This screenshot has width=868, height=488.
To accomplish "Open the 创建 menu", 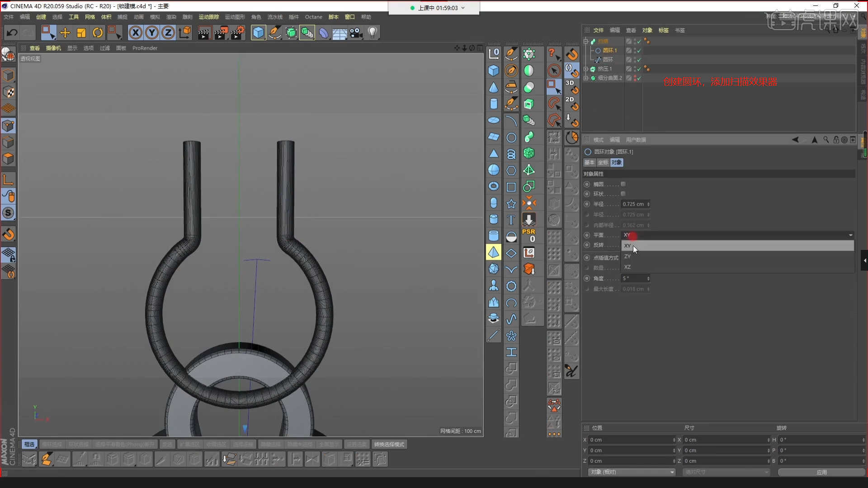I will [x=41, y=17].
